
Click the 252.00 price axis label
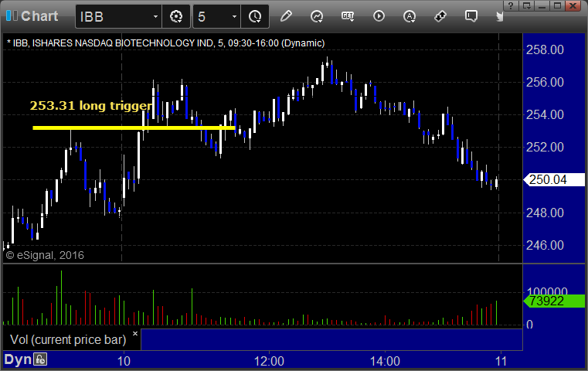point(545,147)
